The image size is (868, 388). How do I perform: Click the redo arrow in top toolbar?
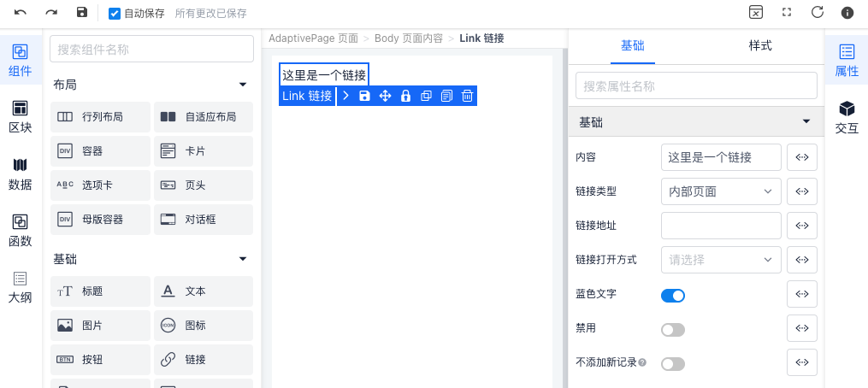[51, 13]
